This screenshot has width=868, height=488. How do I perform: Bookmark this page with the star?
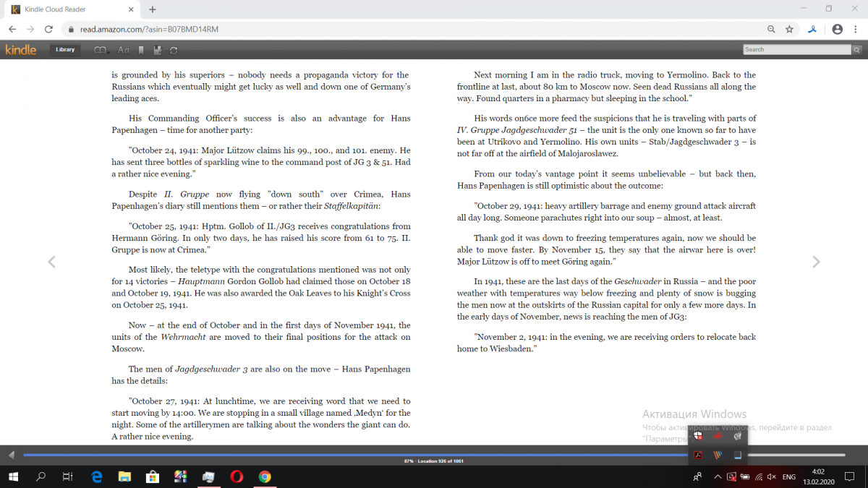pos(789,30)
